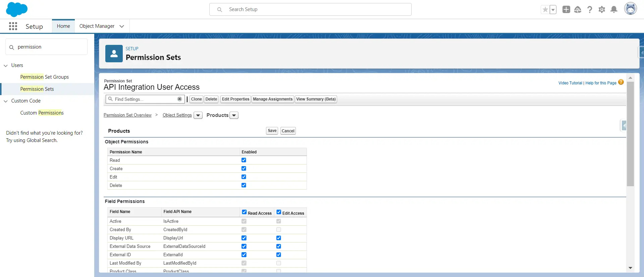
Task: Switch to the Object Manager tab
Action: [x=97, y=26]
